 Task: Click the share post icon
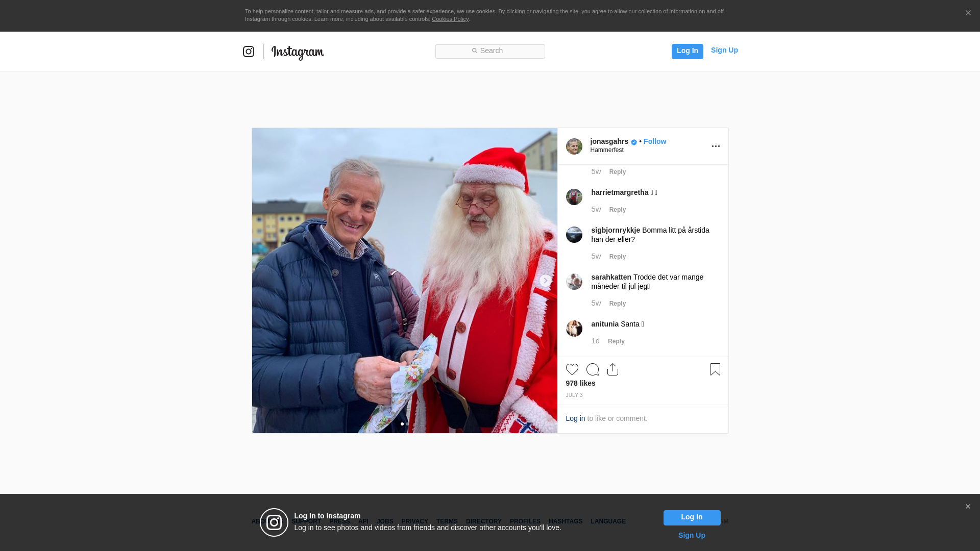pyautogui.click(x=613, y=369)
